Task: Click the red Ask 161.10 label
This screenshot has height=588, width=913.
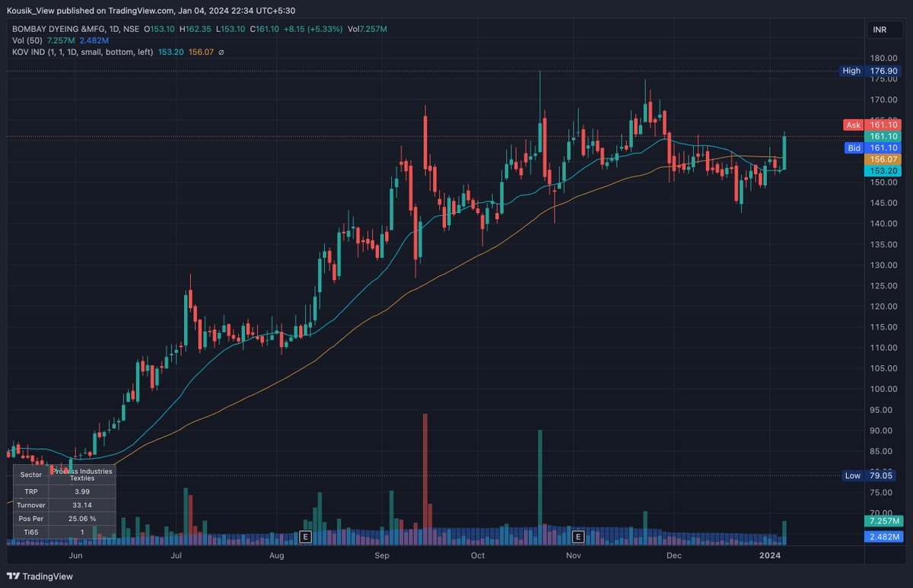Action: 872,124
